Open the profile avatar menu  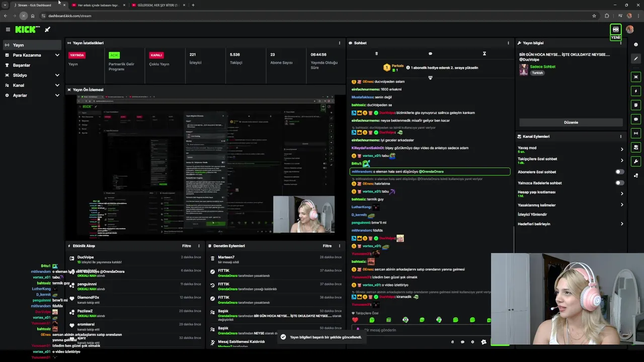pos(630,30)
